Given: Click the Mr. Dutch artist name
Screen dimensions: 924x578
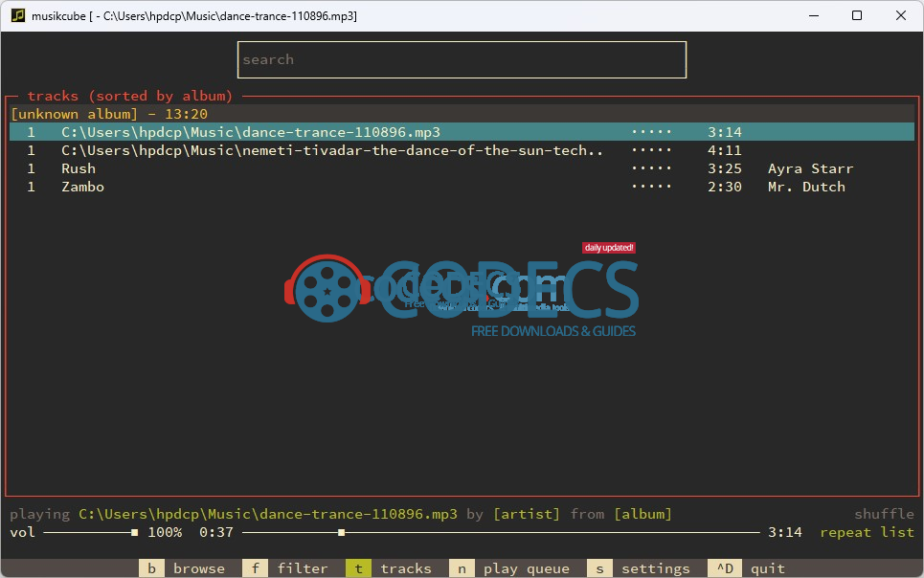Looking at the screenshot, I should 806,187.
